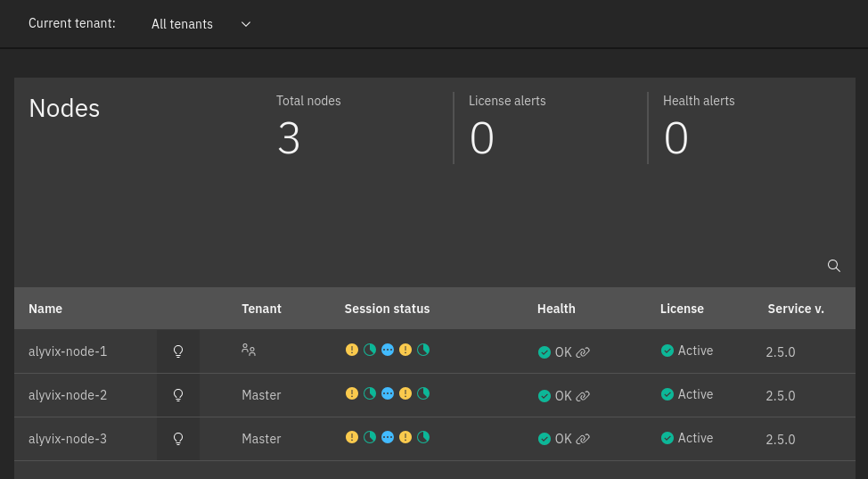Viewport: 868px width, 479px height.
Task: Click the health link icon for alyvix-node-2
Action: point(583,396)
